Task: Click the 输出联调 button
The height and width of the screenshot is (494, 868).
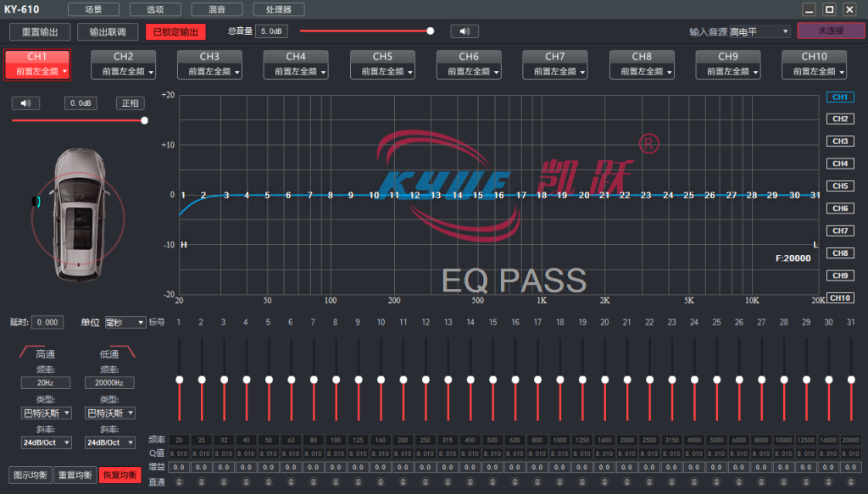Action: click(108, 32)
